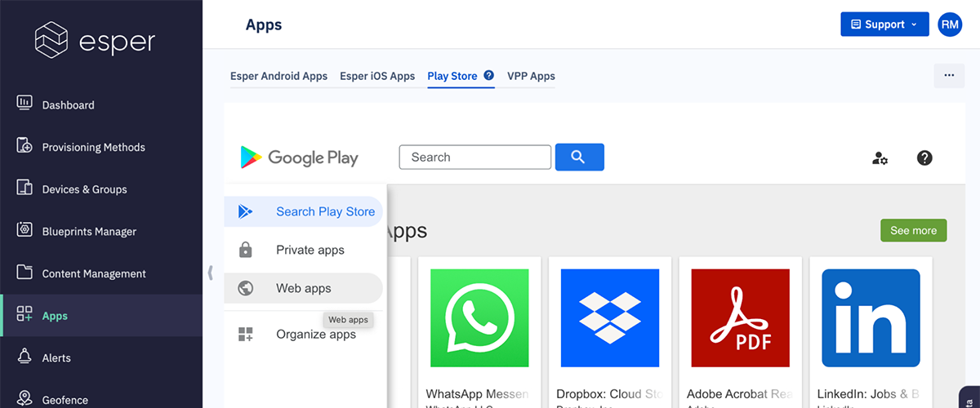
Task: Switch to Esper iOS Apps tab
Action: [377, 76]
